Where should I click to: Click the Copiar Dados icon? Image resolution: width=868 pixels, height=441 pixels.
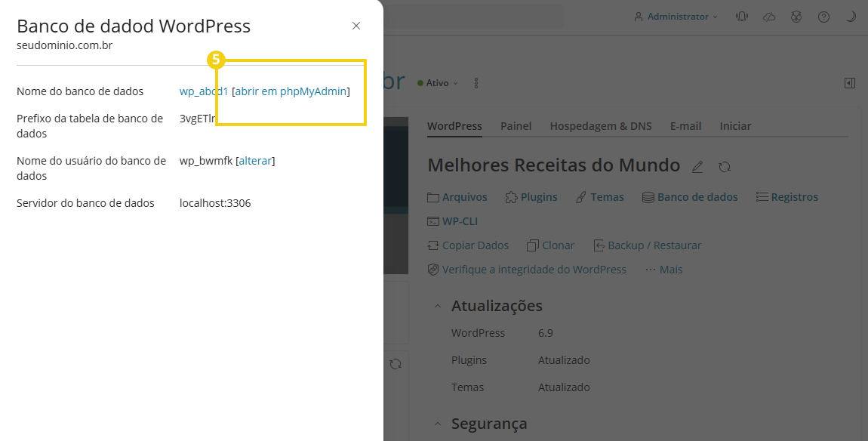(434, 245)
